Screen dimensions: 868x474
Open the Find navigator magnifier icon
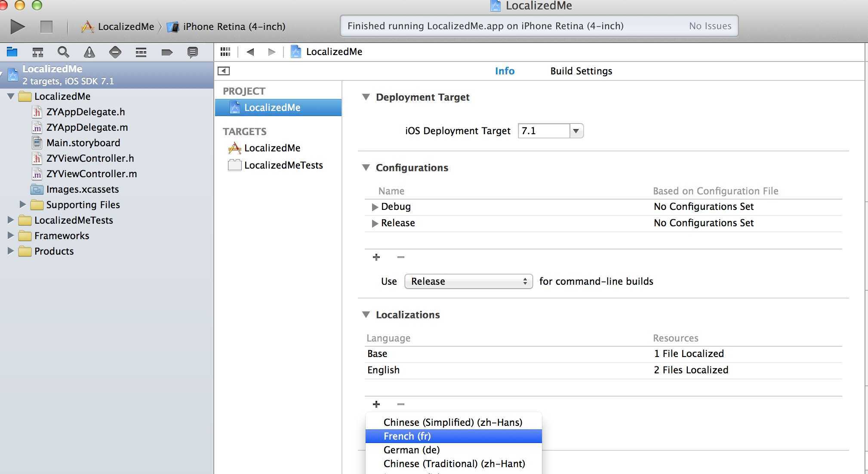pos(63,52)
